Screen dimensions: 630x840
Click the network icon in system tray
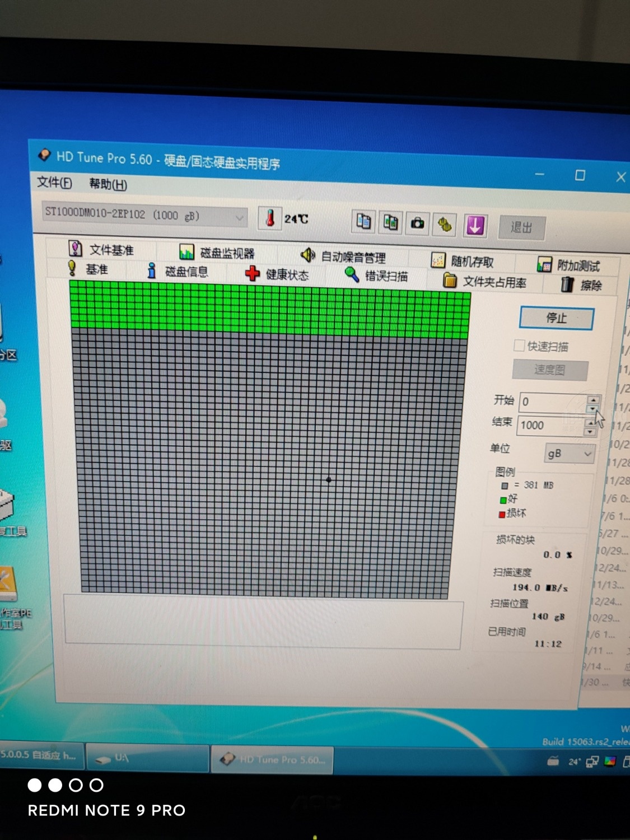pos(592,762)
